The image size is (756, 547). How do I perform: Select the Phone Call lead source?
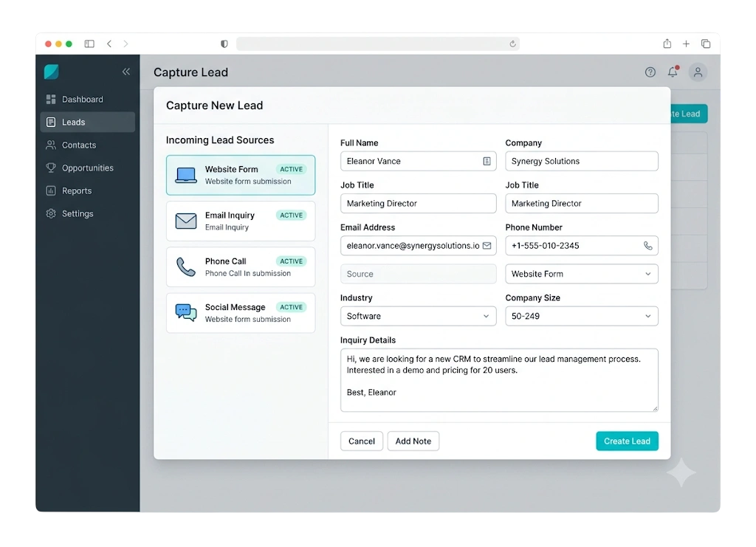tap(241, 267)
